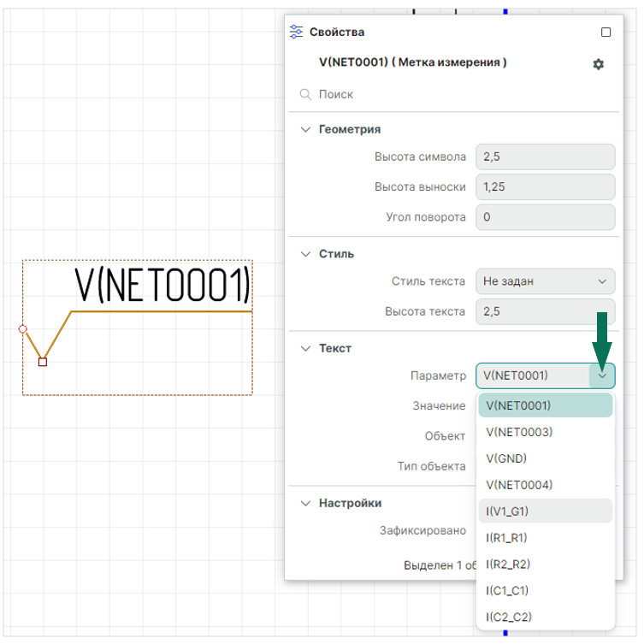The height and width of the screenshot is (644, 644).
Task: Click the search magnifier icon
Action: [x=304, y=94]
